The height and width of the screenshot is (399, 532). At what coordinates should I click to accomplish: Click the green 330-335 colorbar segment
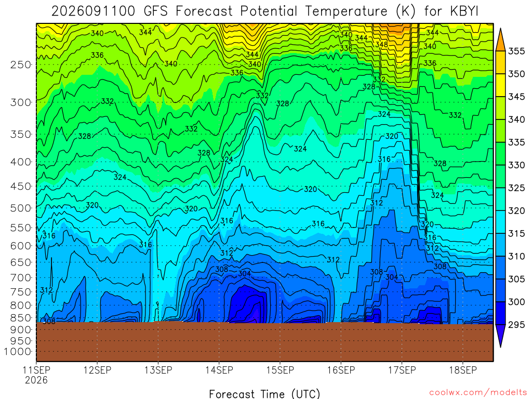click(500, 154)
